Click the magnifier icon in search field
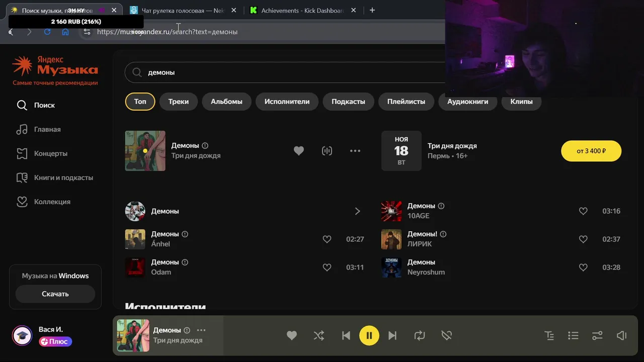 (x=137, y=72)
